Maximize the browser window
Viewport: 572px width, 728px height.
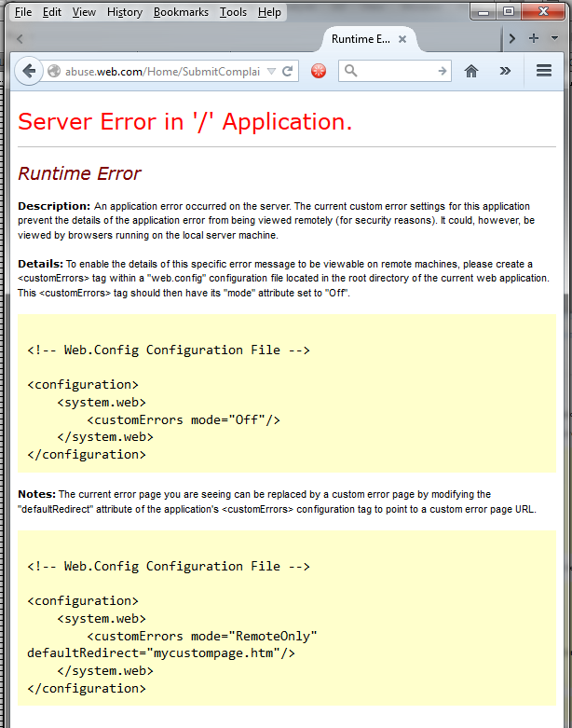(x=509, y=11)
